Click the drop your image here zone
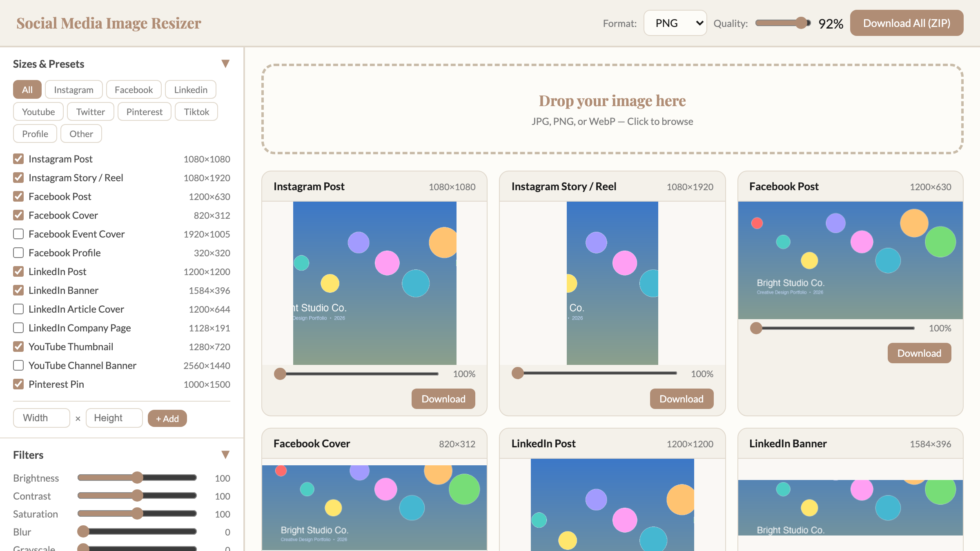 612,109
